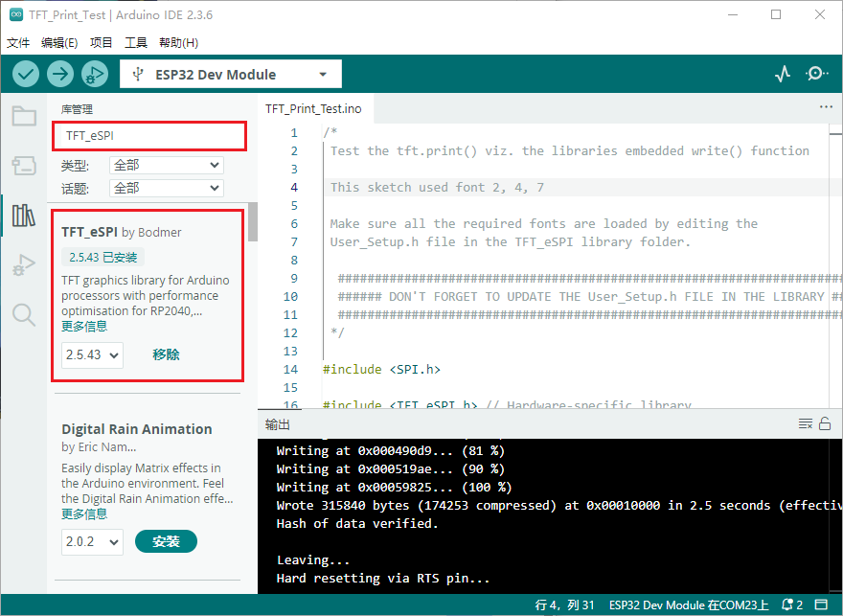843x616 pixels.
Task: Click "by Eric Nam..." author text
Action: pyautogui.click(x=99, y=446)
